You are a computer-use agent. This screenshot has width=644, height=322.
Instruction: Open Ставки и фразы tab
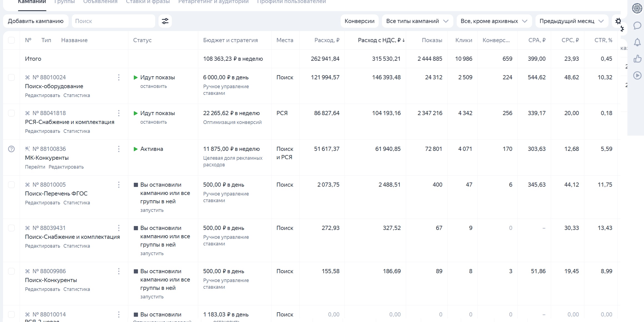[148, 2]
